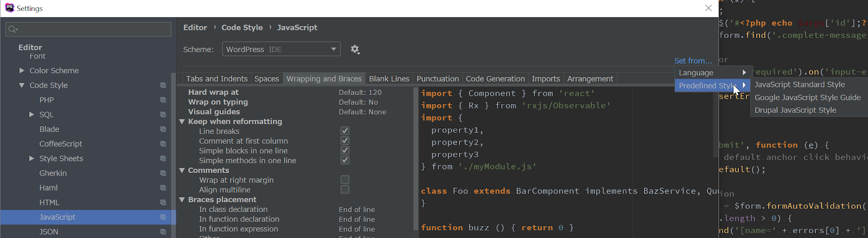Open the Scheme dropdown showing WordPress
The height and width of the screenshot is (238, 868).
click(x=281, y=49)
